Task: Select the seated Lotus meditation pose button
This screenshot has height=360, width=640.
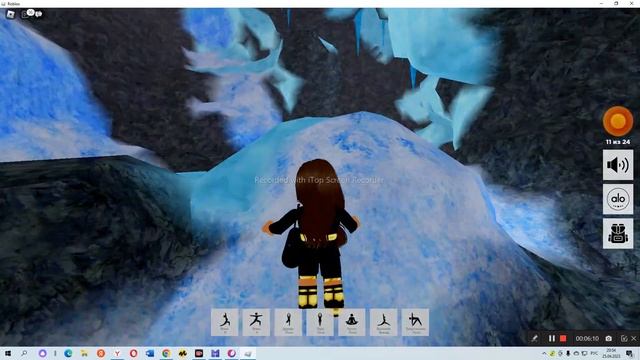Action: tap(352, 322)
